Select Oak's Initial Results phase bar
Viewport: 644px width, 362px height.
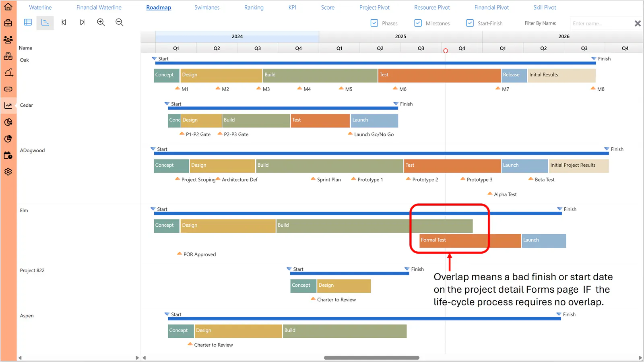[x=561, y=75]
